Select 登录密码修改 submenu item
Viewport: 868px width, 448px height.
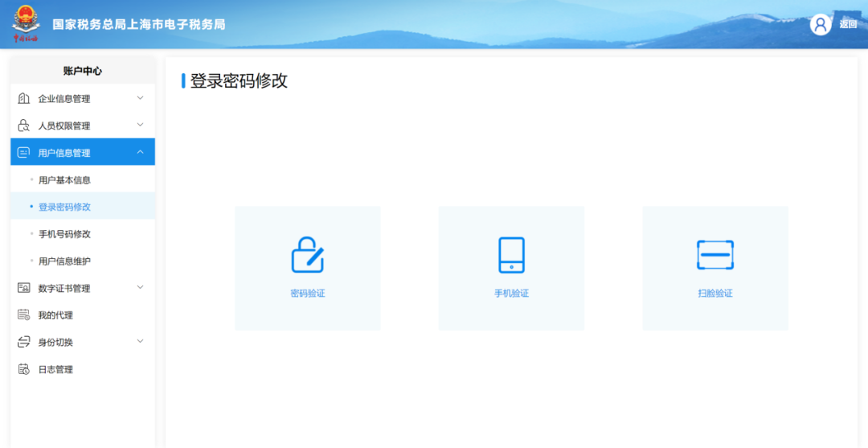pos(83,207)
